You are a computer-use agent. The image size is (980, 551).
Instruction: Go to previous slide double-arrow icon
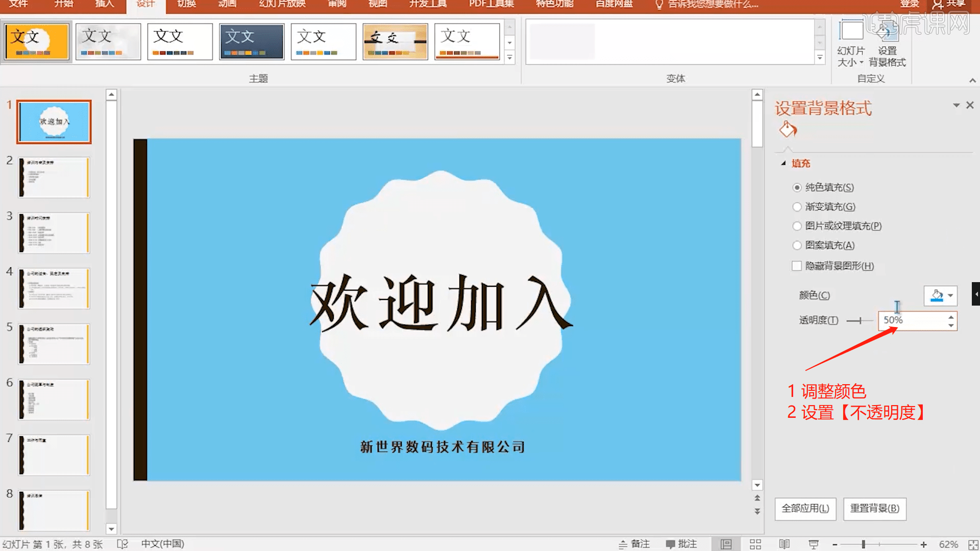click(757, 498)
